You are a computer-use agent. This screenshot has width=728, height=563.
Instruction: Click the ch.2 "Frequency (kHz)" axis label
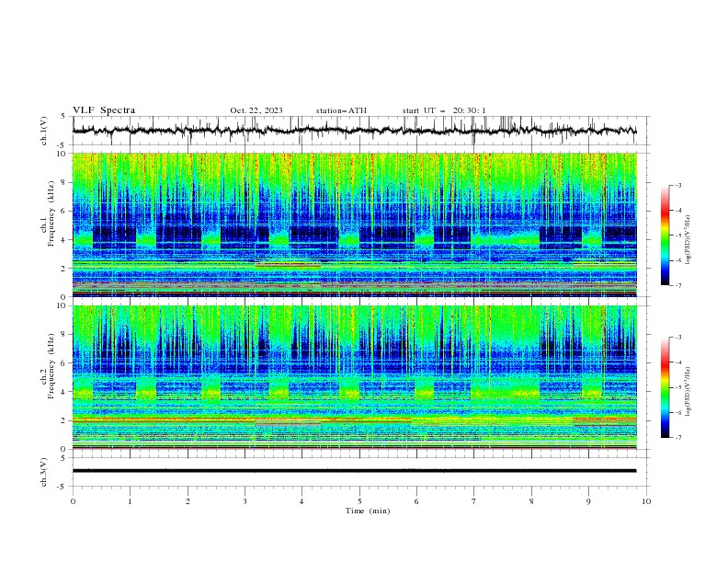(x=51, y=366)
